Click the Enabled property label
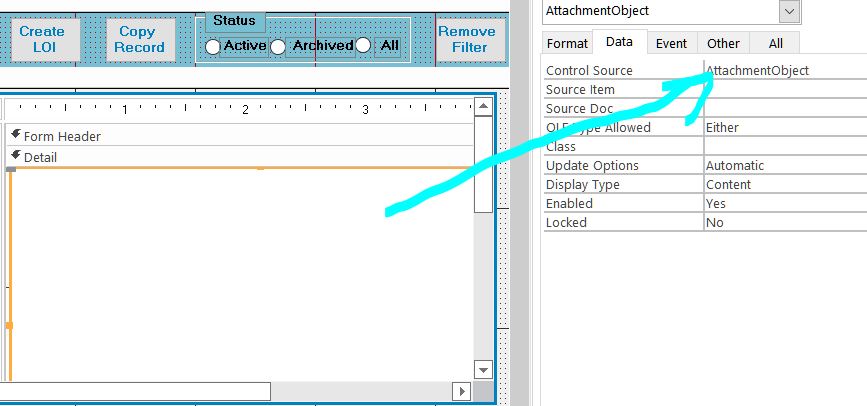The width and height of the screenshot is (867, 406). point(569,204)
